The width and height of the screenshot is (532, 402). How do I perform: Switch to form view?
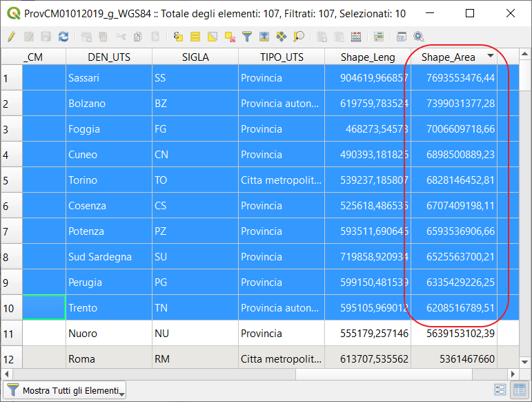pyautogui.click(x=502, y=390)
